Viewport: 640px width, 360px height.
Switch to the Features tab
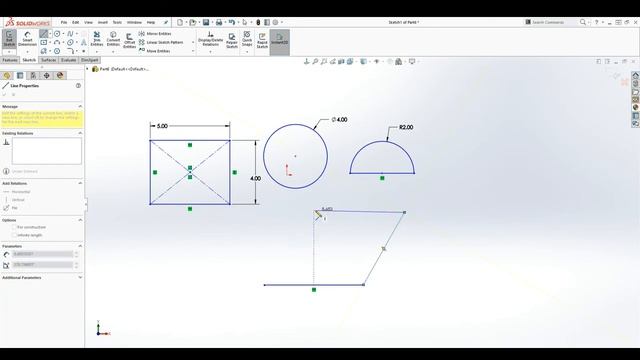[x=10, y=60]
